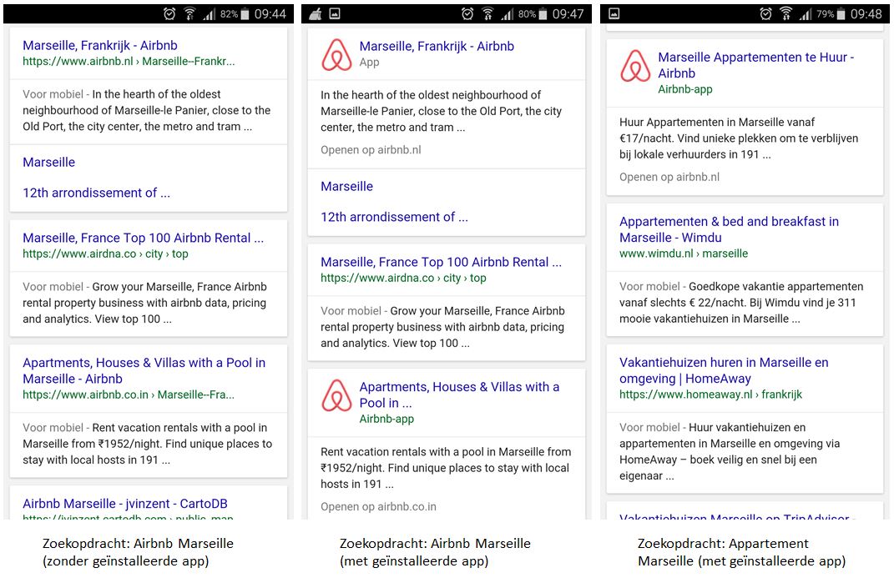Tap Wi-Fi icon in 09:48 status bar
The height and width of the screenshot is (588, 894).
click(x=786, y=13)
